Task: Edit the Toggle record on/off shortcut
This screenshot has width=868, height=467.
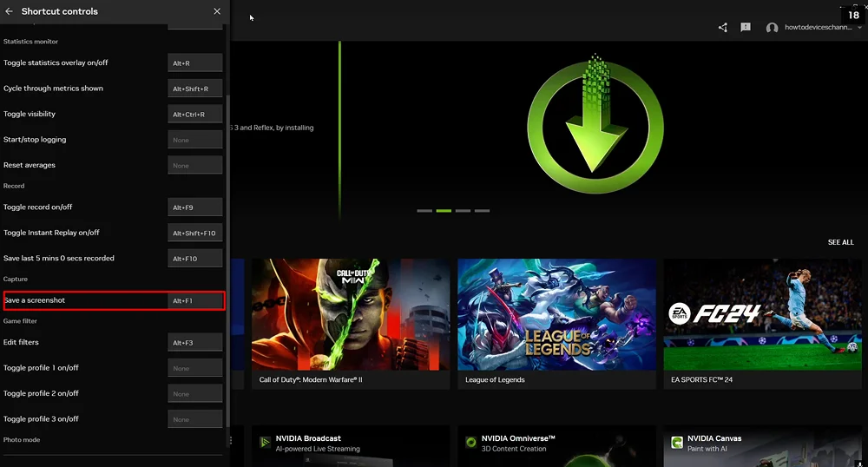Action: pyautogui.click(x=195, y=208)
